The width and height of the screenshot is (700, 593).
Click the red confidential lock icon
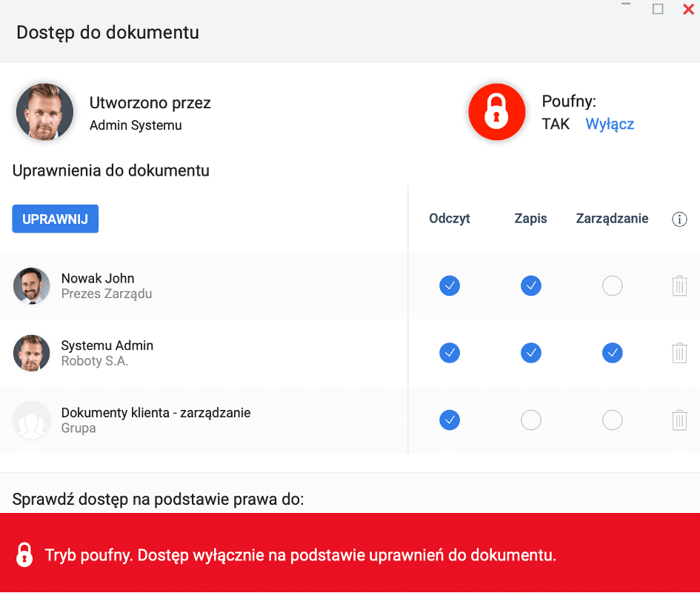tap(496, 112)
